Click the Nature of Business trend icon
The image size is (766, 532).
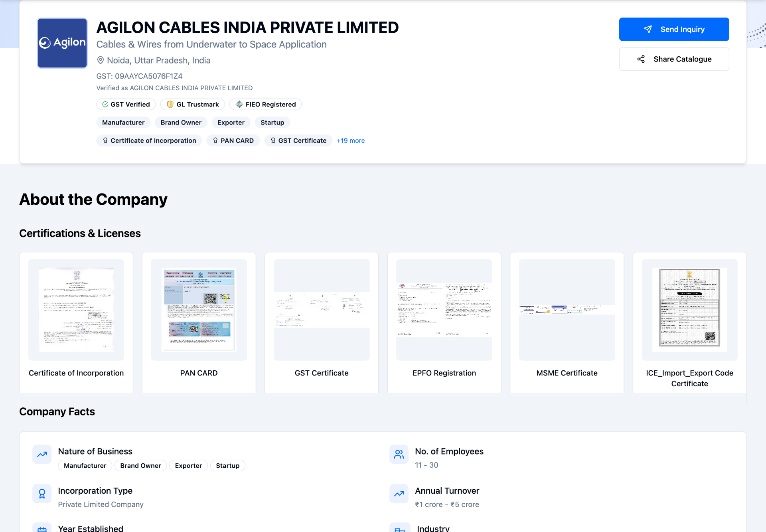tap(42, 454)
